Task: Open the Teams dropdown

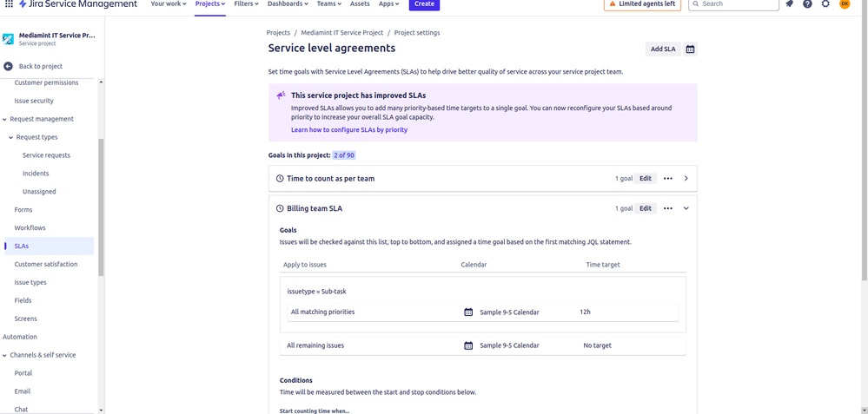Action: (x=328, y=3)
